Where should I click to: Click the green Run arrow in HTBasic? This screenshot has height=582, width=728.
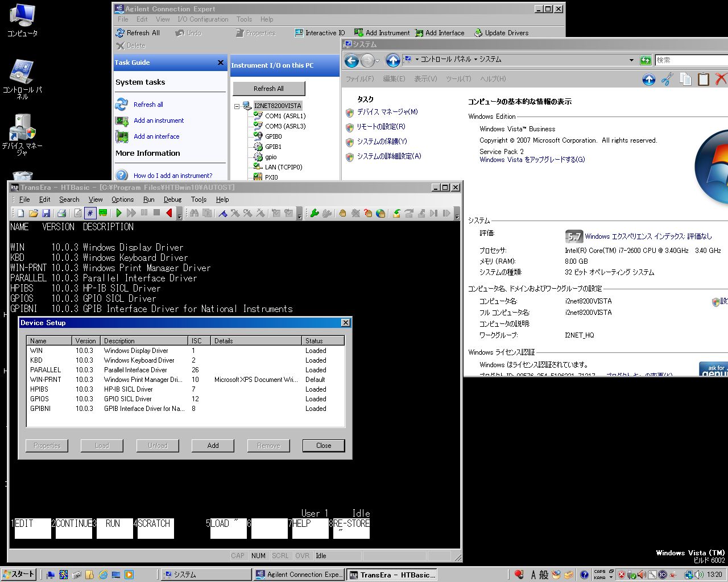click(x=119, y=213)
